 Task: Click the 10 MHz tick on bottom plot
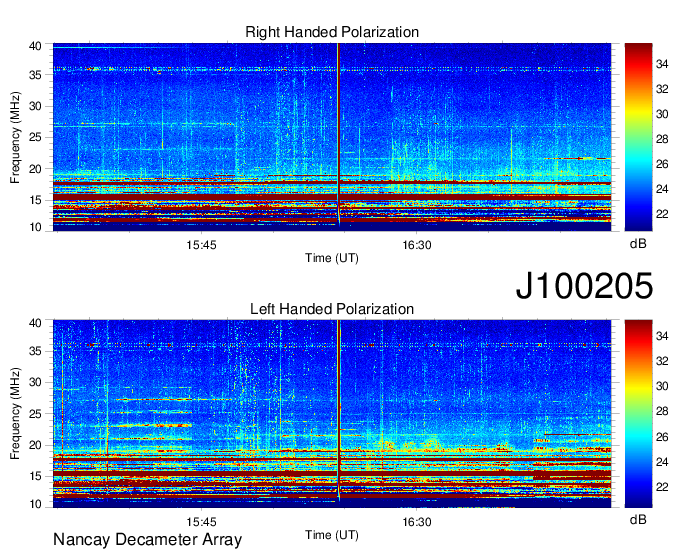[35, 504]
